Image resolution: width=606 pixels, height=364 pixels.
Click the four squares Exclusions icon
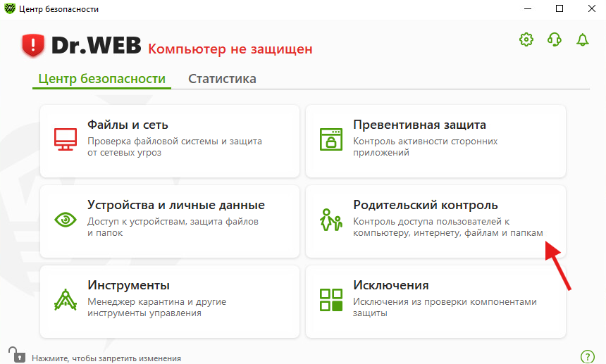(x=331, y=299)
